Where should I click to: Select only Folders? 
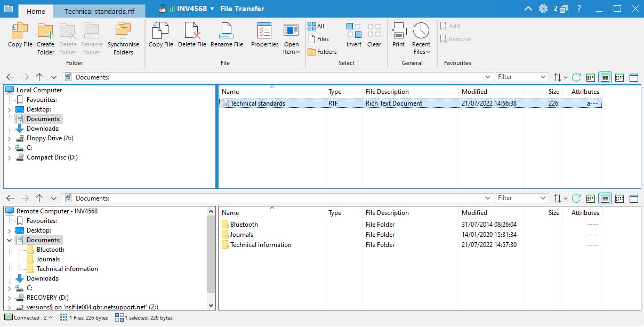point(322,52)
